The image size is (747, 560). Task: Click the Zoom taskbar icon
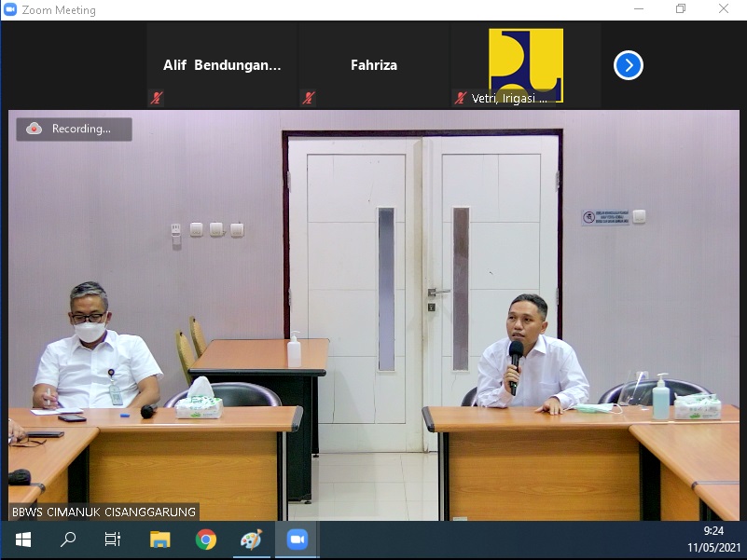297,540
